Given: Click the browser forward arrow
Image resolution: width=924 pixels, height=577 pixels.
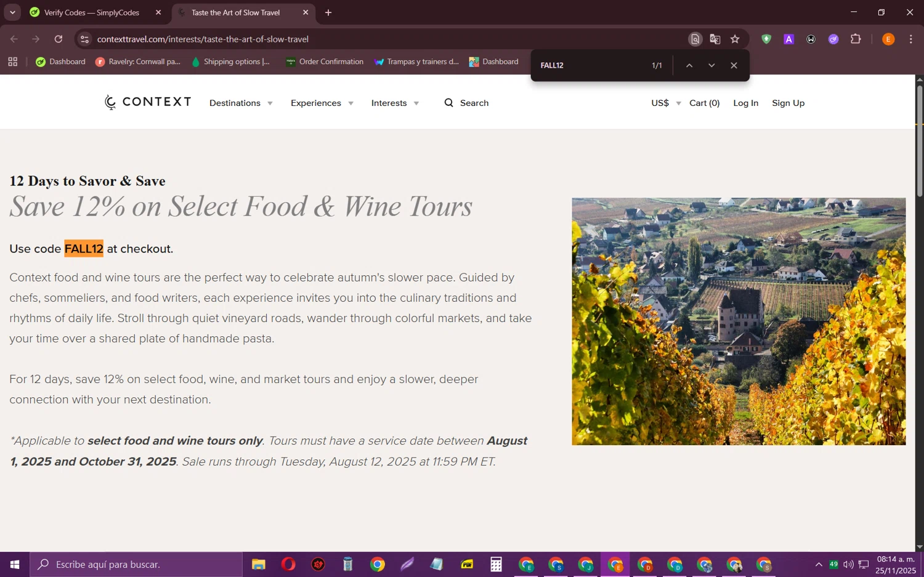Looking at the screenshot, I should [x=36, y=39].
